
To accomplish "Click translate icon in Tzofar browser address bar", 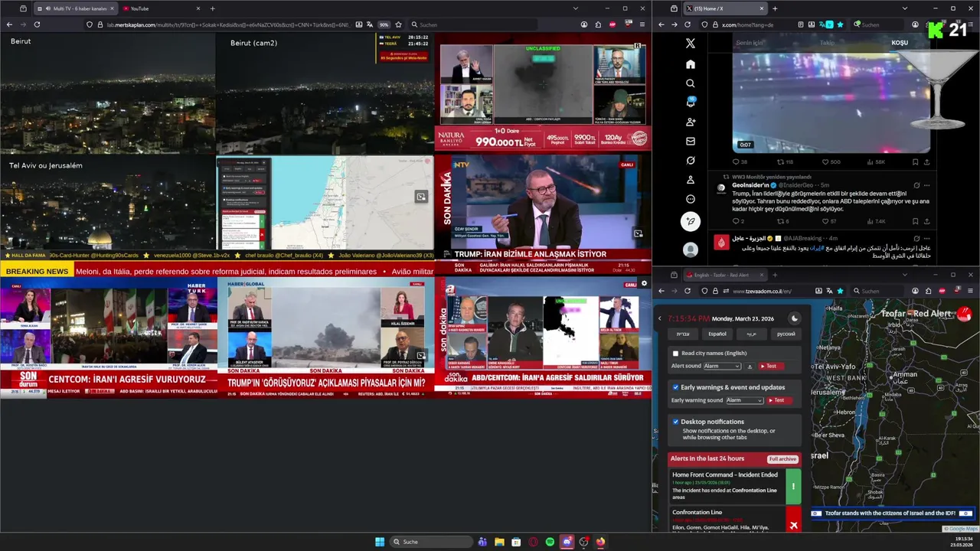I will pyautogui.click(x=829, y=291).
